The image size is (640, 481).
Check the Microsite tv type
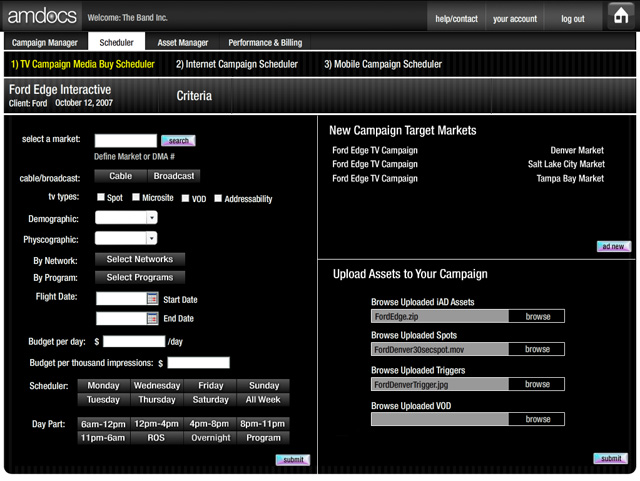click(x=136, y=197)
